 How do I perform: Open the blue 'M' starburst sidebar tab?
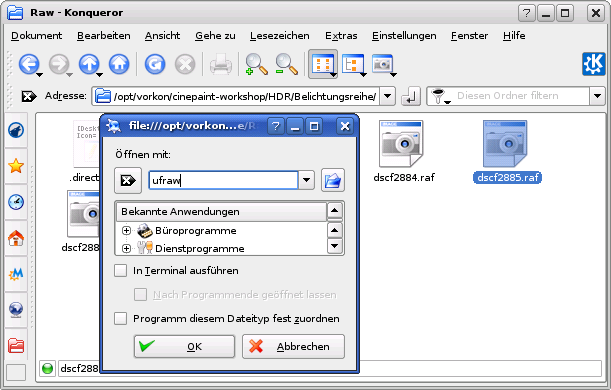click(16, 274)
